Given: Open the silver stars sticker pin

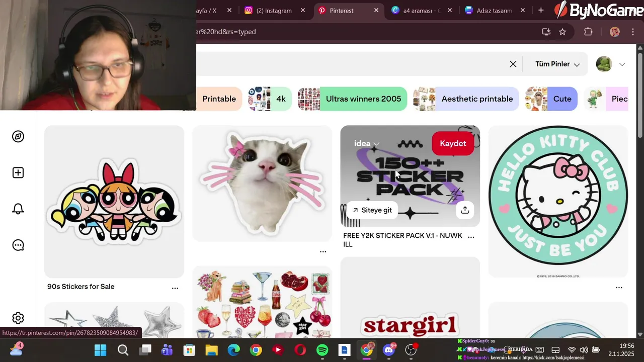Looking at the screenshot, I should point(114,320).
